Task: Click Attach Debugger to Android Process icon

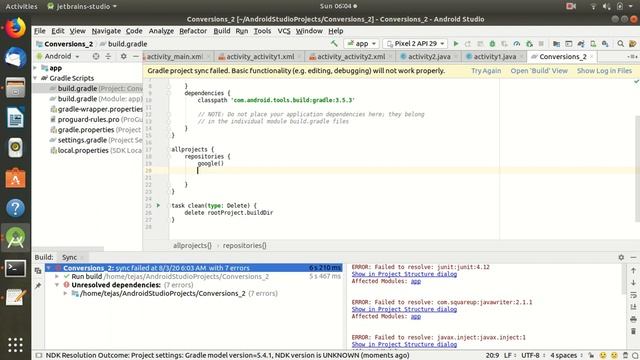Action: pos(529,44)
